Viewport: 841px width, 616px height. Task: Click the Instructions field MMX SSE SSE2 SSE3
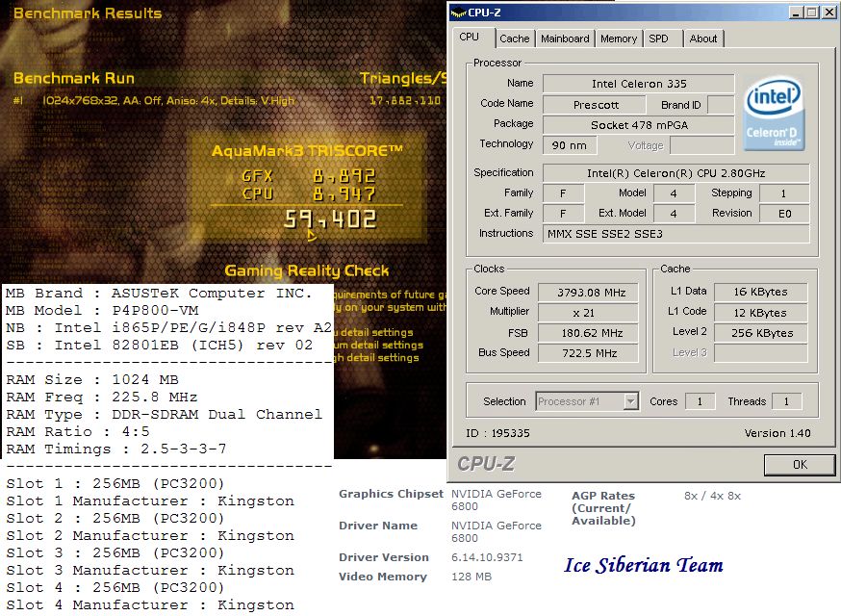click(x=675, y=234)
